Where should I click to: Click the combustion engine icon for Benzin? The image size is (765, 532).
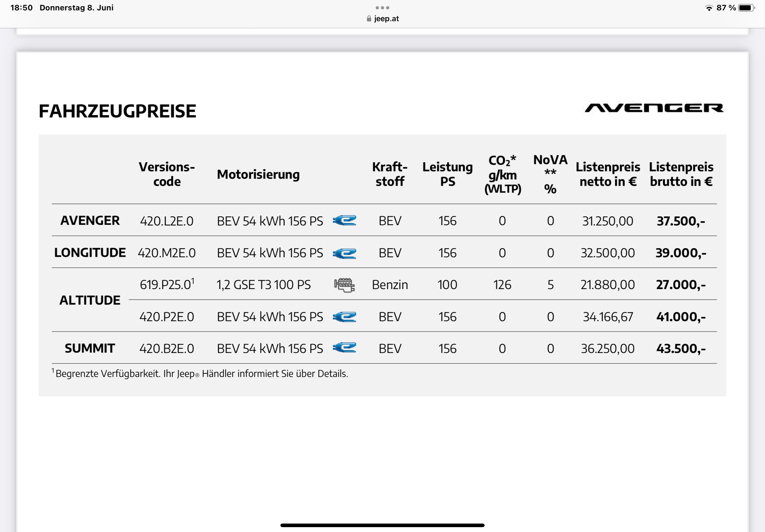344,285
